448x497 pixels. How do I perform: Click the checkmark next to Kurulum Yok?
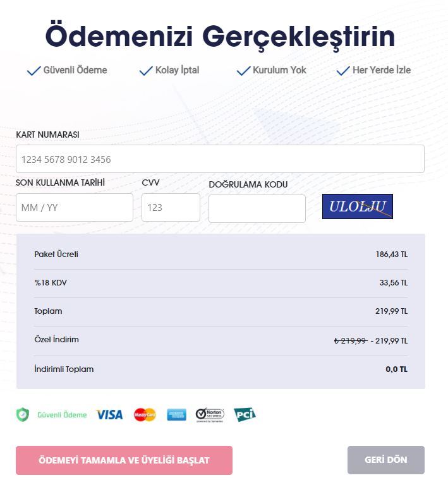pos(243,71)
